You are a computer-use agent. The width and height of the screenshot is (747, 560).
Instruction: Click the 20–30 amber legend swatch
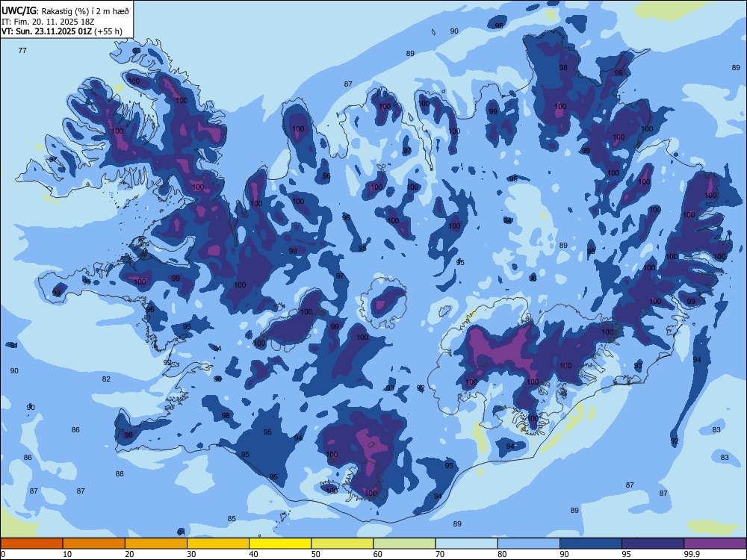pyautogui.click(x=156, y=544)
